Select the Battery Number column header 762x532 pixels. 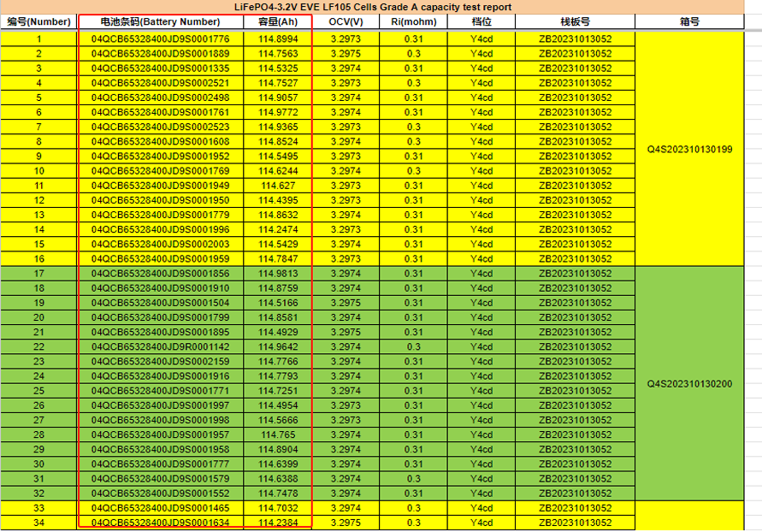pyautogui.click(x=160, y=21)
